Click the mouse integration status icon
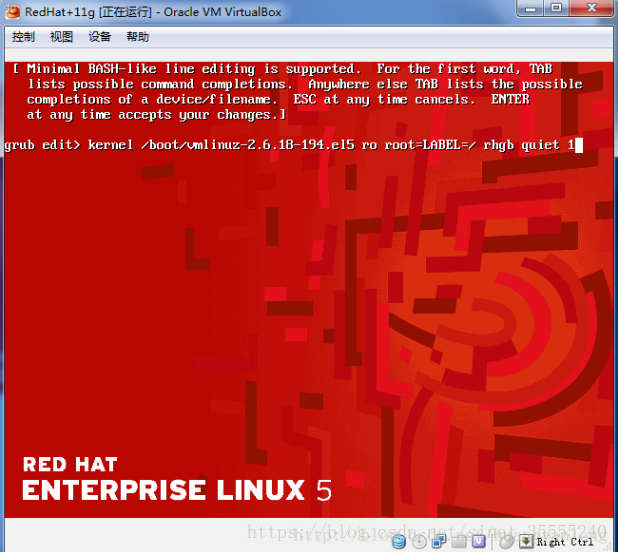This screenshot has width=618, height=552. [x=506, y=542]
